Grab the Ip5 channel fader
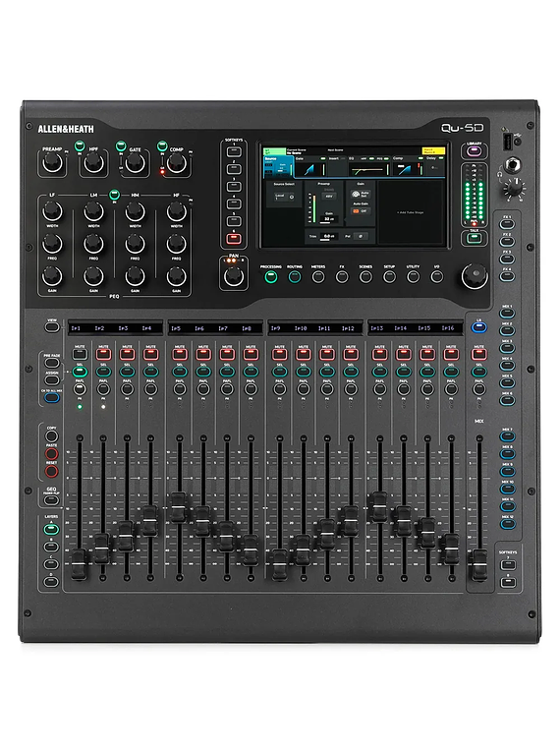 point(179,507)
